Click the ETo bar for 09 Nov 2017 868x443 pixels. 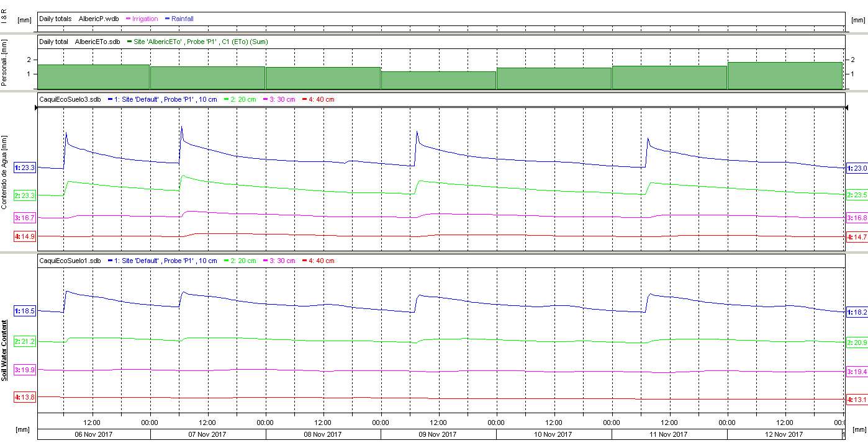pos(438,81)
